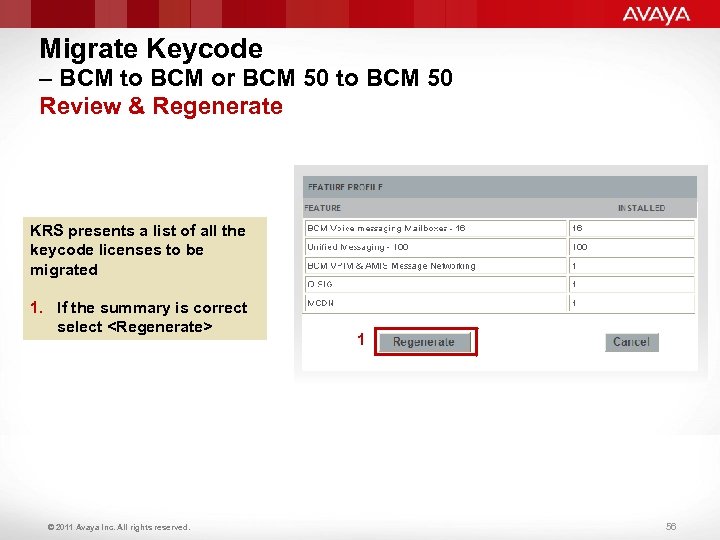Image resolution: width=720 pixels, height=540 pixels.
Task: Select the BCM Voice messaging Mailboxes feature cell
Action: point(435,228)
